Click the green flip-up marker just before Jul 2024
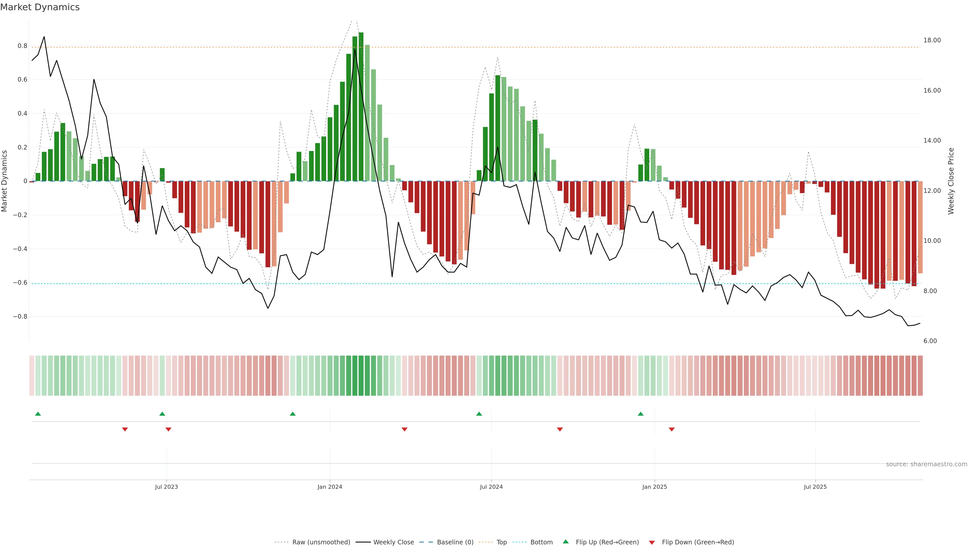 pos(479,414)
